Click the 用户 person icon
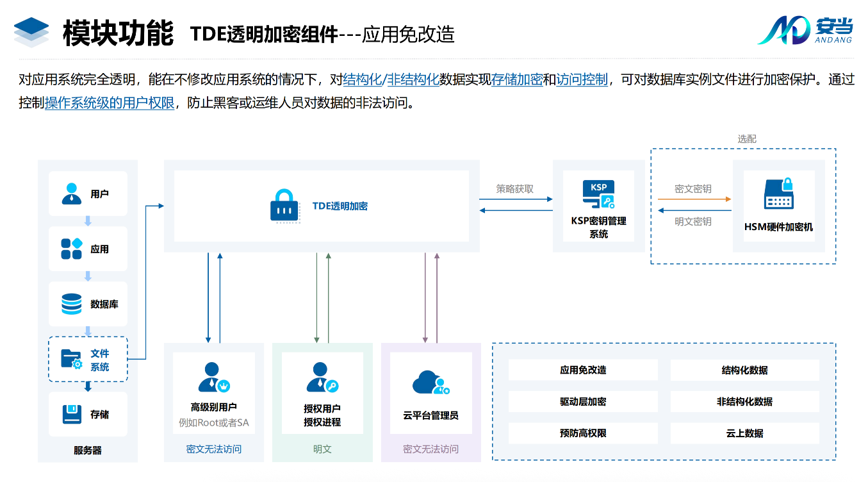Viewport: 868px width, 482px height. coord(71,194)
